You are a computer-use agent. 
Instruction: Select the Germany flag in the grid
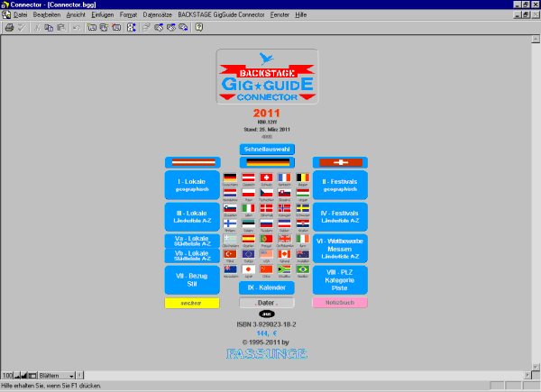pos(230,178)
